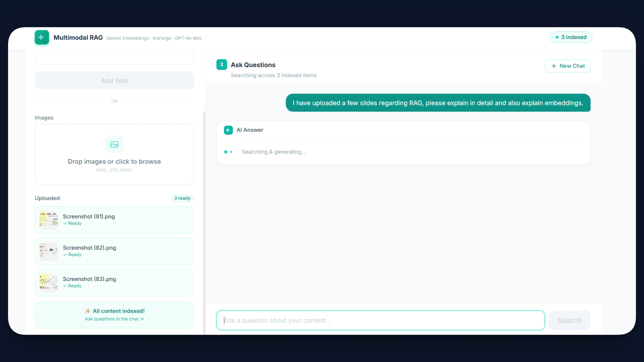Click the Ready checkmark under Screenshot (81).png
644x362 pixels.
[65, 224]
